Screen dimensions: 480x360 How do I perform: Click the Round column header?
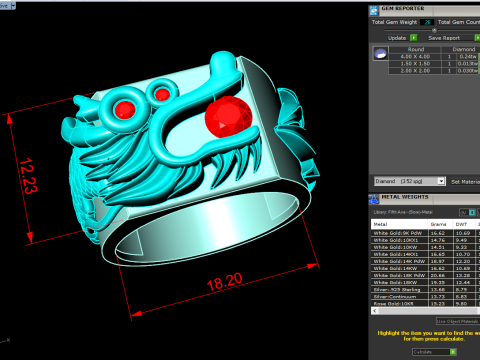tap(415, 49)
